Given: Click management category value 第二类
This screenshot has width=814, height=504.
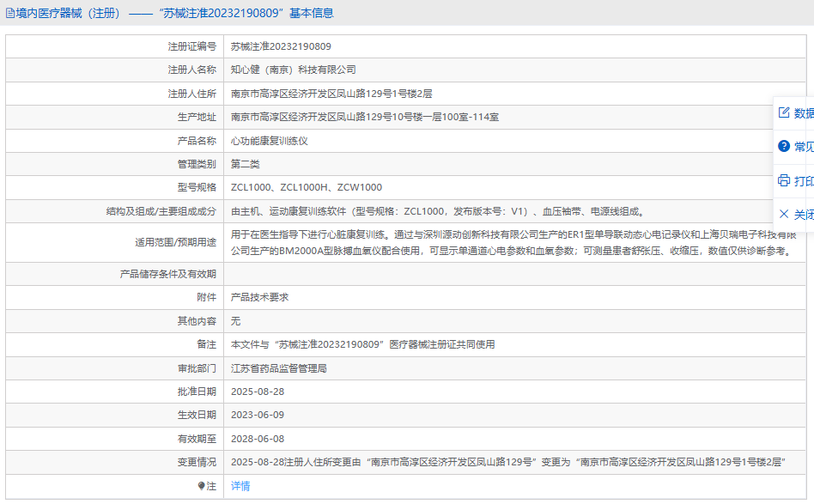Looking at the screenshot, I should coord(245,165).
